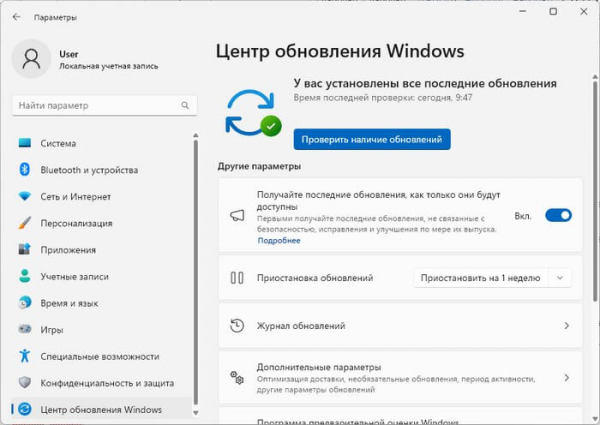This screenshot has height=425, width=600.
Task: Click the Приостановить на 1 неделю button
Action: pos(481,278)
